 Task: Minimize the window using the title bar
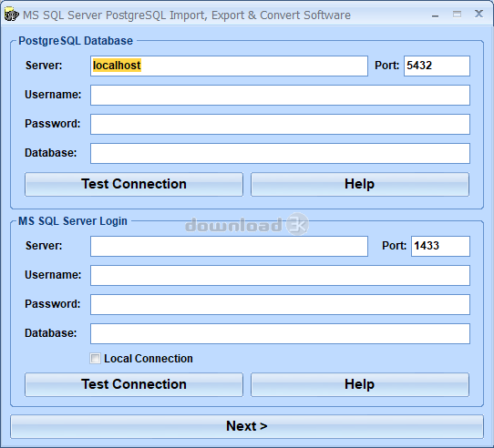435,15
